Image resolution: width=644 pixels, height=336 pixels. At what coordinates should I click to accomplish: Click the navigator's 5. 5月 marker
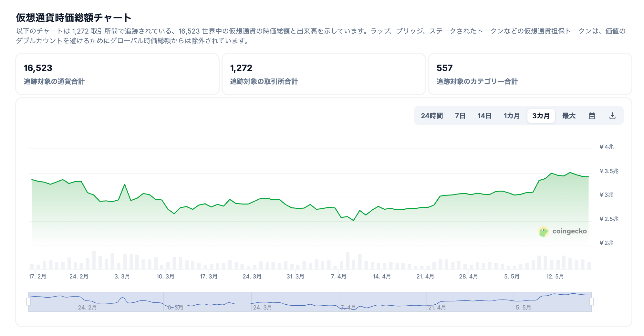pyautogui.click(x=523, y=308)
